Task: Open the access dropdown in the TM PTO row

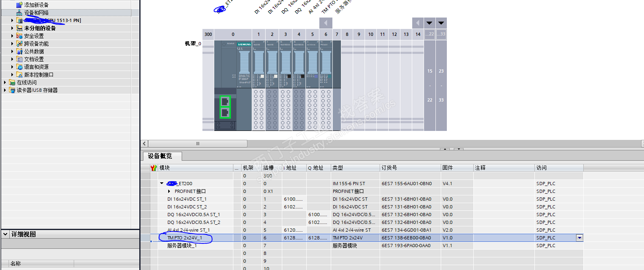Action: point(579,238)
